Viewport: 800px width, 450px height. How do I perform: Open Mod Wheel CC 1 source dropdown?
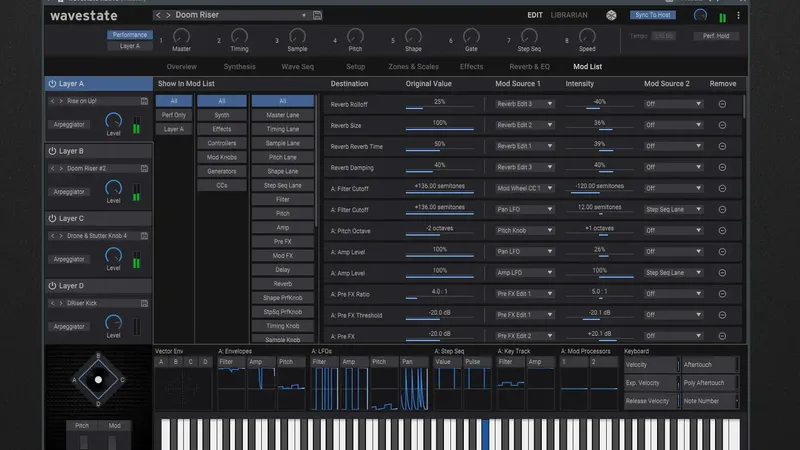click(525, 188)
